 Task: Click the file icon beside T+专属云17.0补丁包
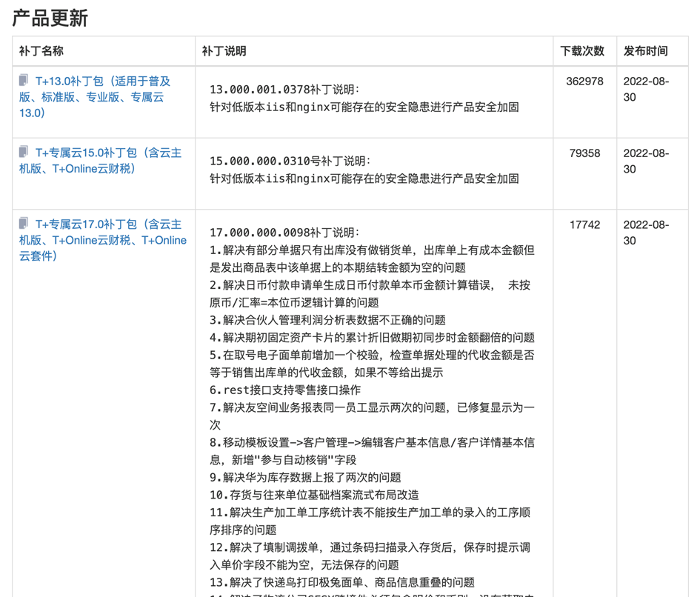click(x=24, y=223)
